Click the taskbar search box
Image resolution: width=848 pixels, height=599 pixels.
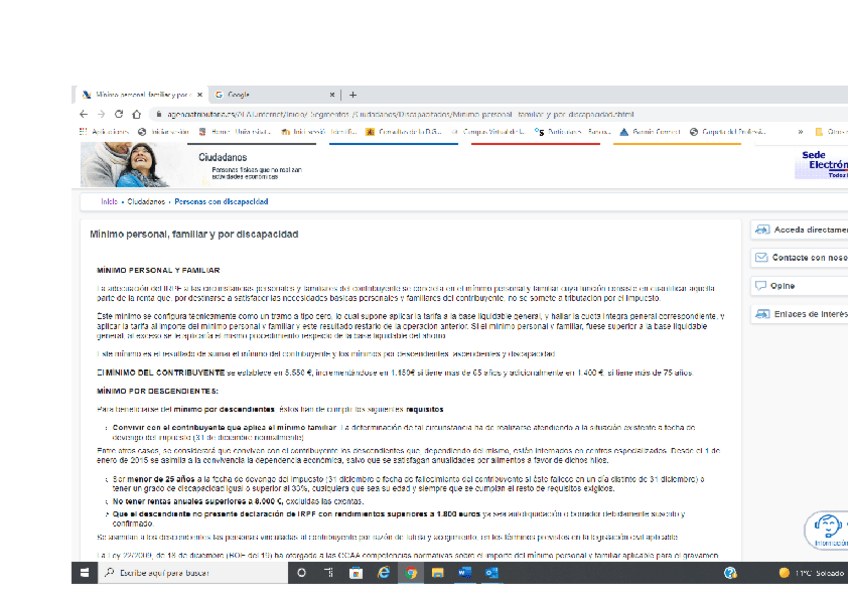(x=193, y=573)
